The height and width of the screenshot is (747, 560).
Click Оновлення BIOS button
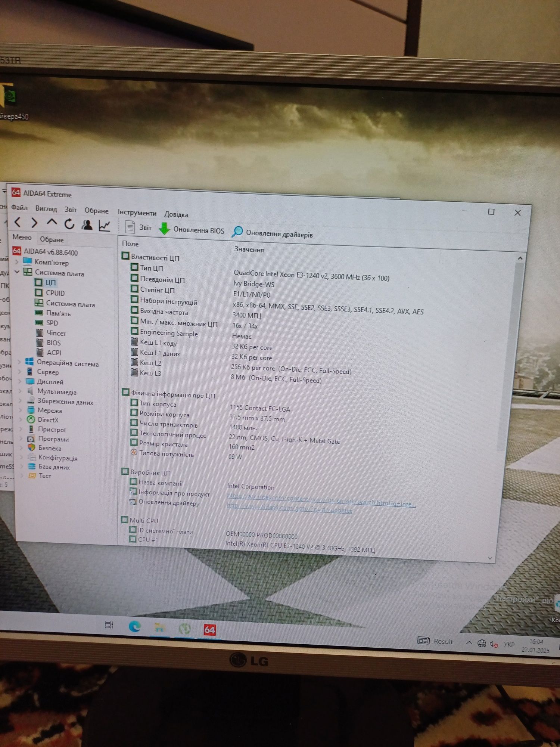click(192, 229)
